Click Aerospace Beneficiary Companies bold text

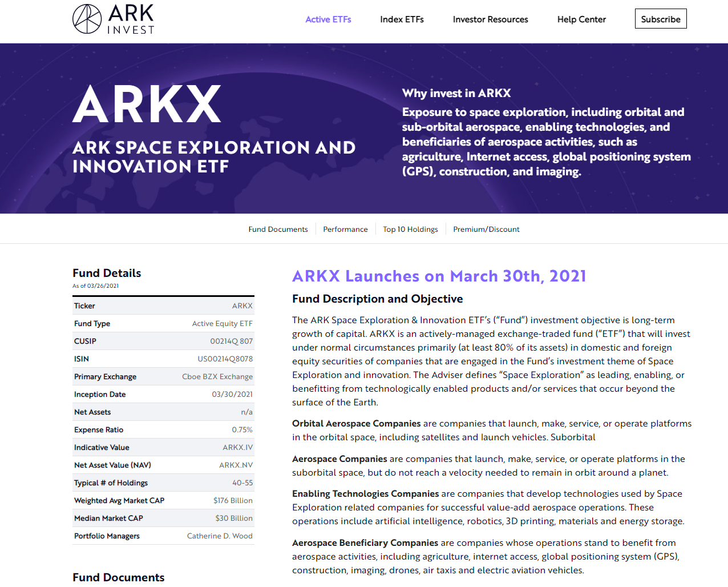pos(365,543)
